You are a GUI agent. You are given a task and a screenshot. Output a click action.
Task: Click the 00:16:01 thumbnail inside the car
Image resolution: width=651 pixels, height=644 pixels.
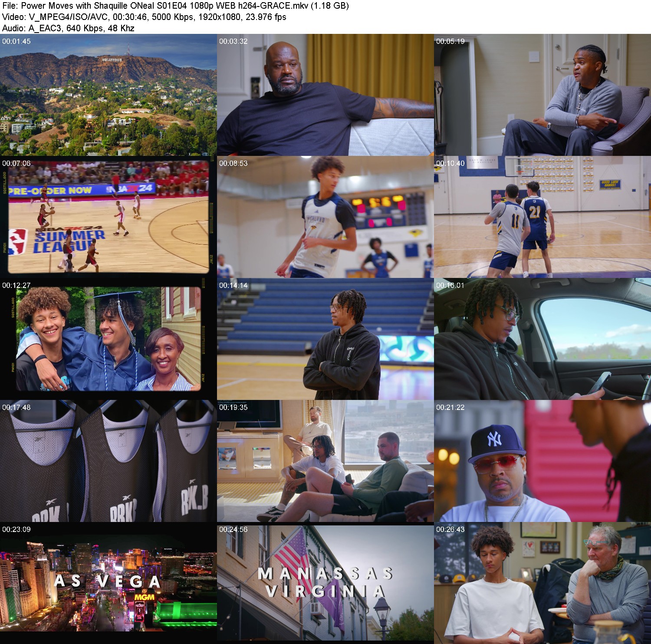542,339
